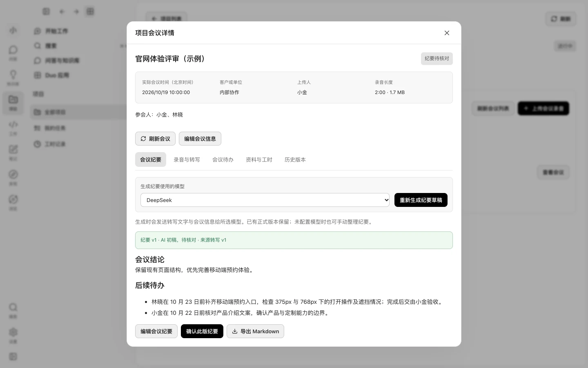Switch to the 录音与转写 tab

[x=187, y=159]
